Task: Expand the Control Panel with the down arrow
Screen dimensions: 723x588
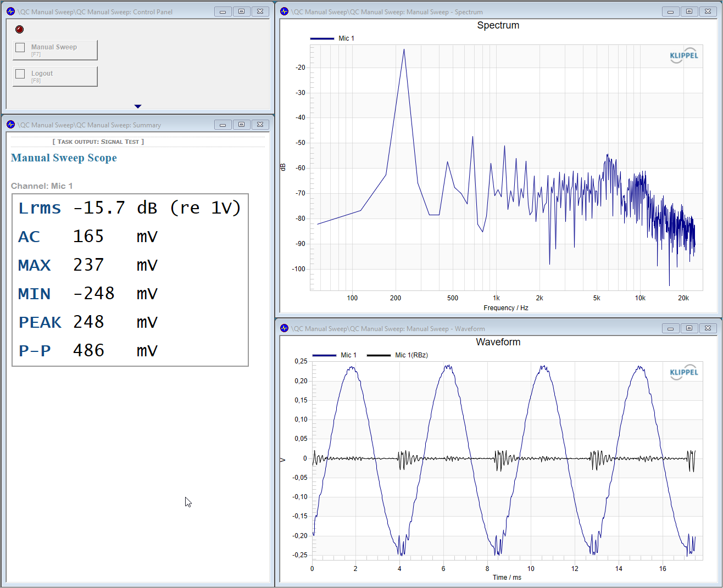Action: (138, 107)
